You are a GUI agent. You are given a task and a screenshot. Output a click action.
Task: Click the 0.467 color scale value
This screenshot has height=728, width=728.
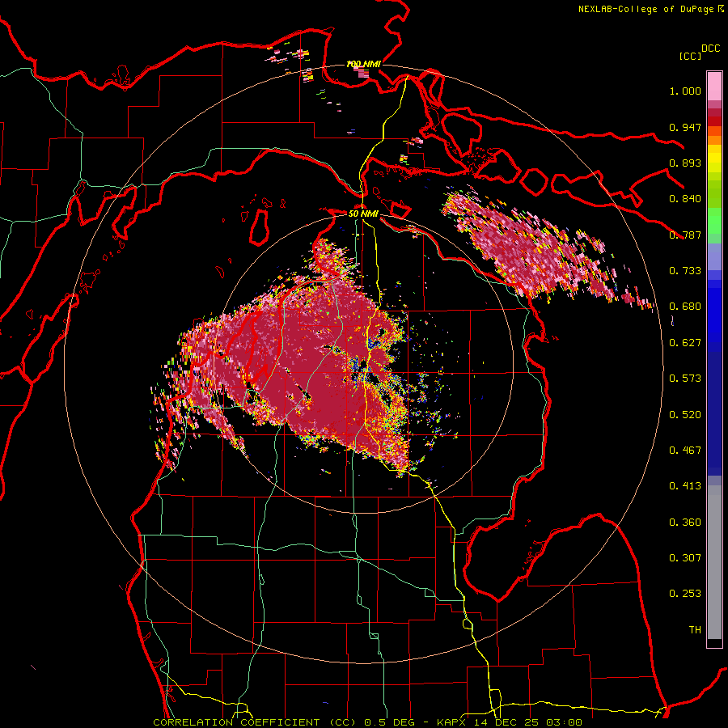click(x=685, y=451)
